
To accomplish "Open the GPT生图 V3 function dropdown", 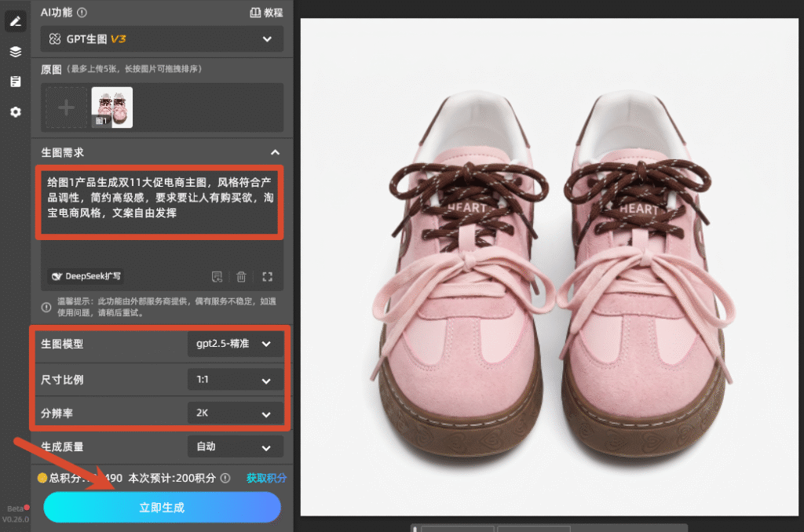I will [162, 39].
